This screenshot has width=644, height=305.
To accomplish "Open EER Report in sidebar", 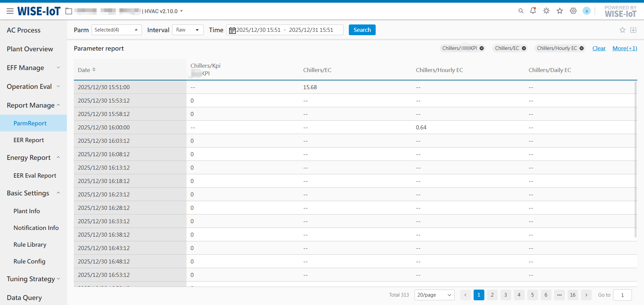I will click(29, 140).
